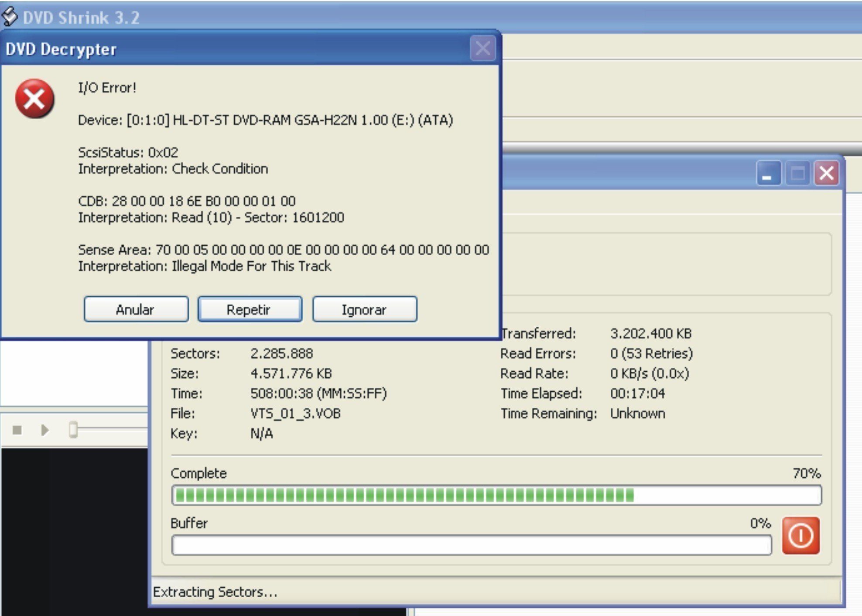This screenshot has width=862, height=616.
Task: Click the Key value N/A
Action: [262, 434]
